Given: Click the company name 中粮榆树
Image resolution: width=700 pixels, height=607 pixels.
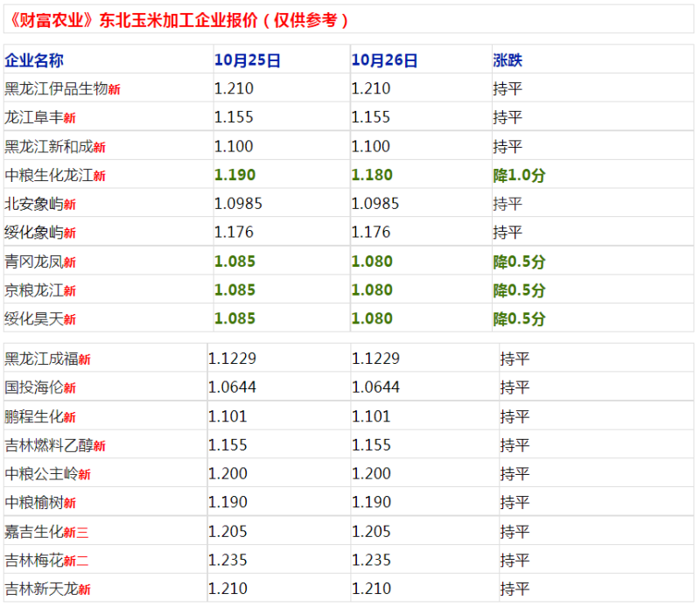Looking at the screenshot, I should coord(34,502).
